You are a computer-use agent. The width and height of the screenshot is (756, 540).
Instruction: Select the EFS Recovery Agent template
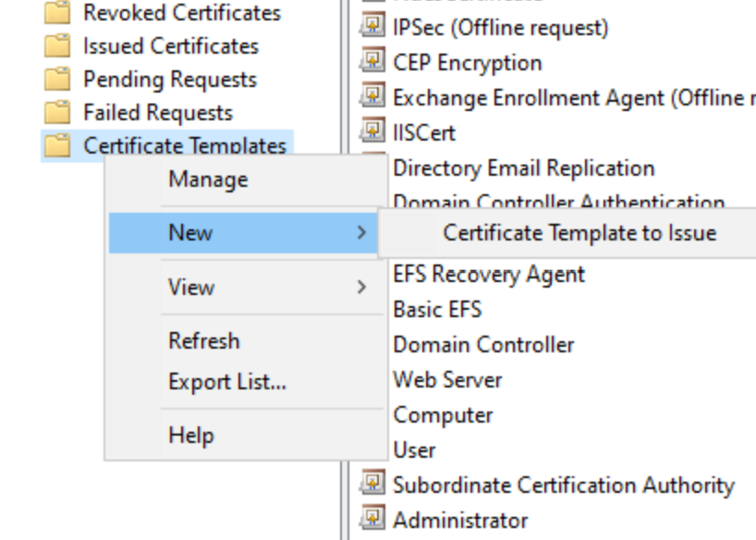(x=489, y=274)
